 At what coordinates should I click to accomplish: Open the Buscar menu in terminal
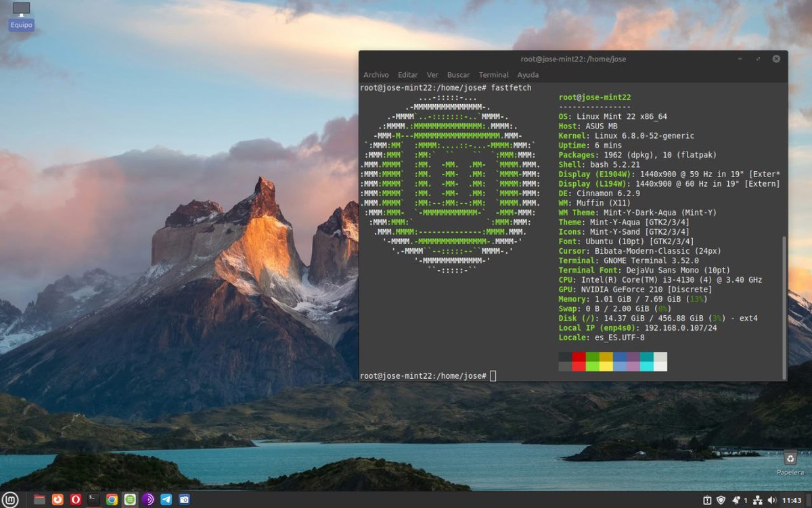tap(459, 75)
